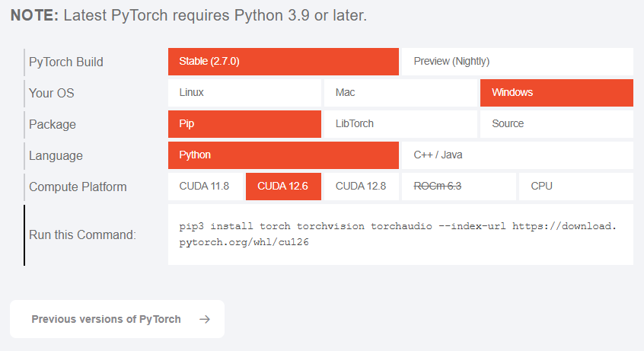644x351 pixels.
Task: Select Mac operating system option
Action: (400, 93)
